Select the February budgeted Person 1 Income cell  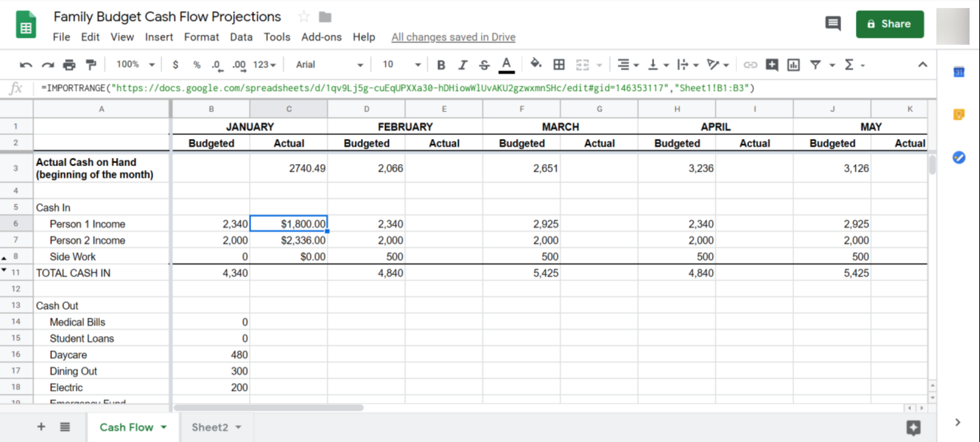[366, 224]
